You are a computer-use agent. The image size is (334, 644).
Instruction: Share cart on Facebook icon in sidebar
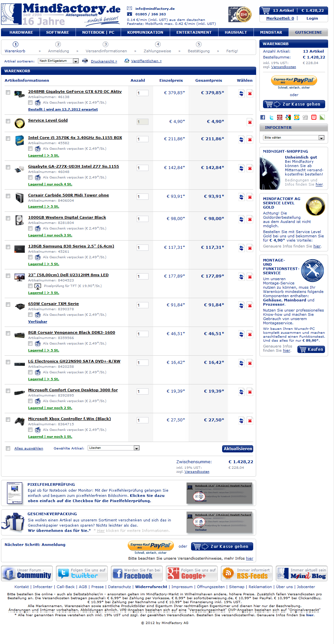click(x=263, y=117)
